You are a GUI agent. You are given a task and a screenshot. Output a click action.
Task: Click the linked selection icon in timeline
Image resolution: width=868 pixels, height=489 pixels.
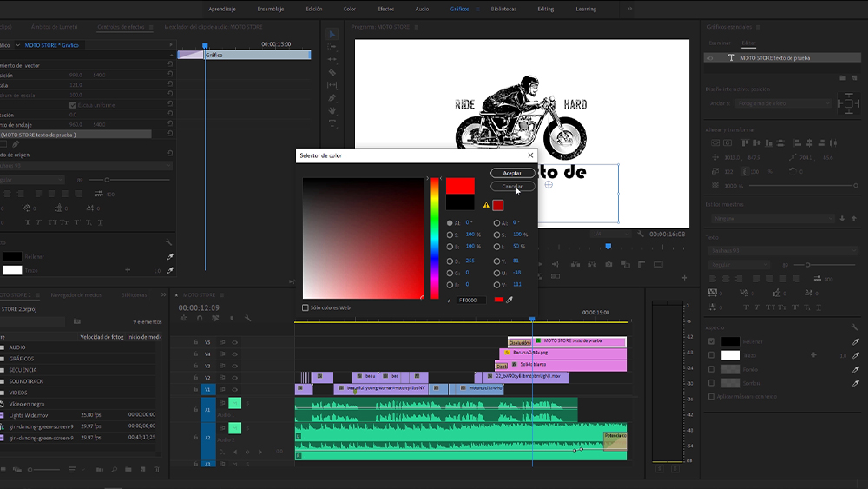(215, 319)
